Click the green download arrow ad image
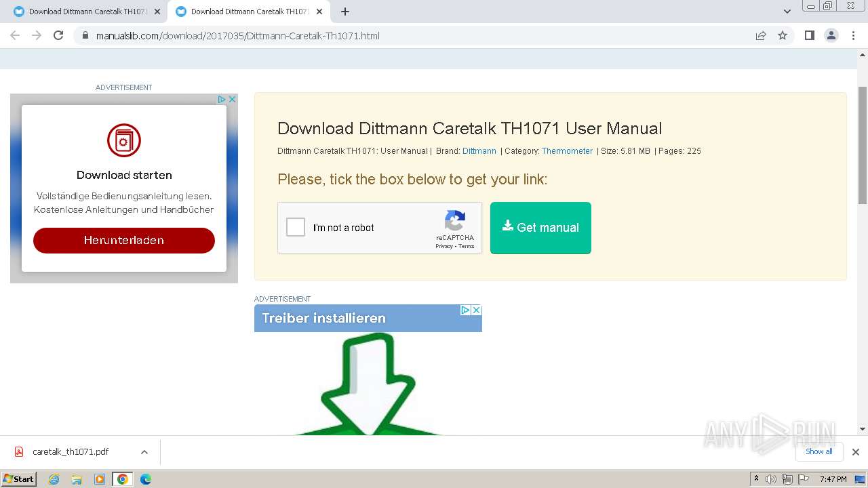This screenshot has width=868, height=488. (368, 384)
